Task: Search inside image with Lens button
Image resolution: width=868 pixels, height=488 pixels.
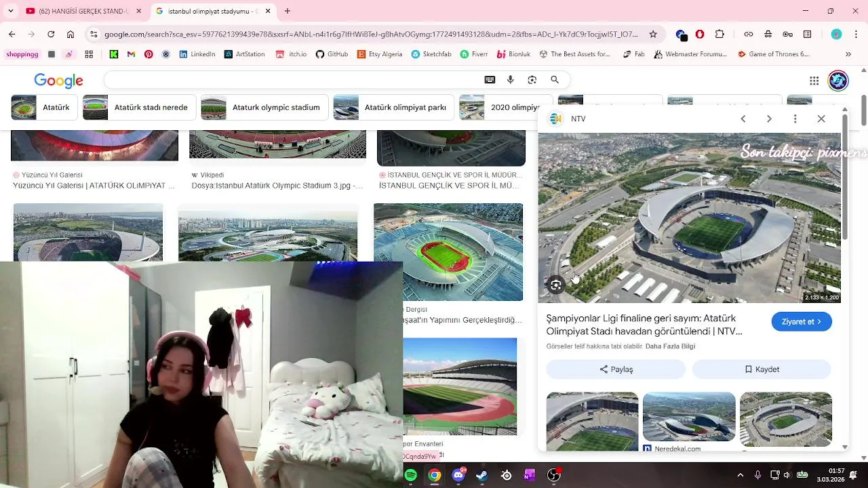Action: pyautogui.click(x=556, y=285)
